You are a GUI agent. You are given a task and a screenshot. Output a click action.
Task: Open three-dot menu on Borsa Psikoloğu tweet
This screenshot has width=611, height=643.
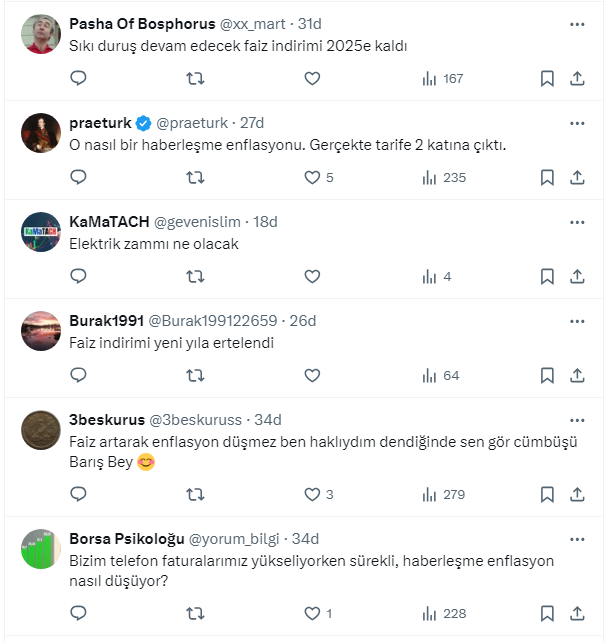(577, 538)
